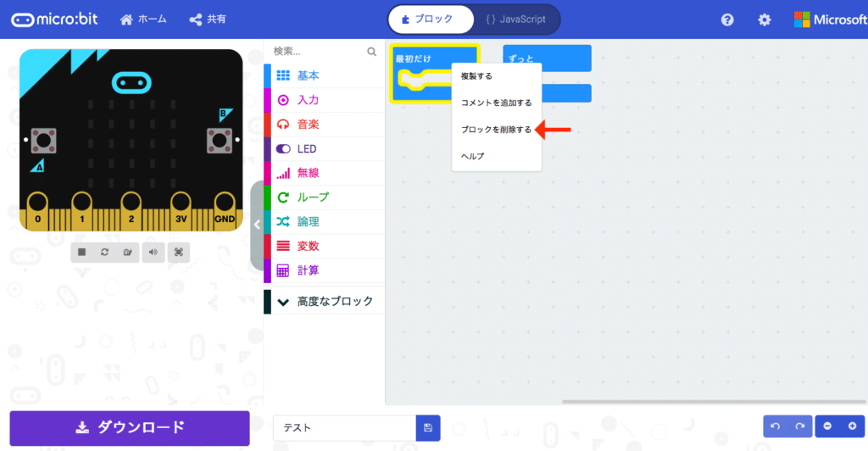Collapse the simulator panel with the arrow

[x=257, y=225]
